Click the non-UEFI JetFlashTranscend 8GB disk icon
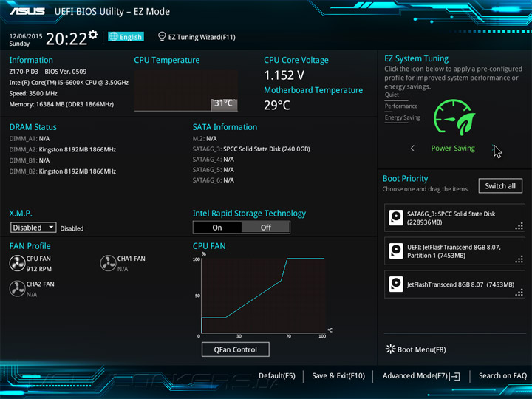The height and width of the screenshot is (399, 532). (x=395, y=284)
